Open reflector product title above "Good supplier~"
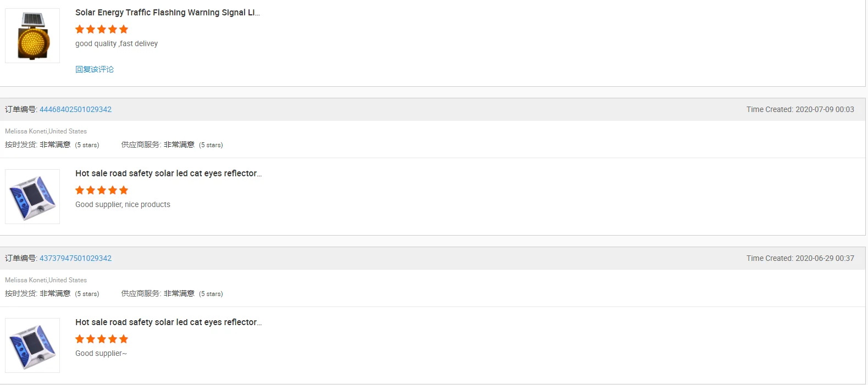 click(168, 322)
